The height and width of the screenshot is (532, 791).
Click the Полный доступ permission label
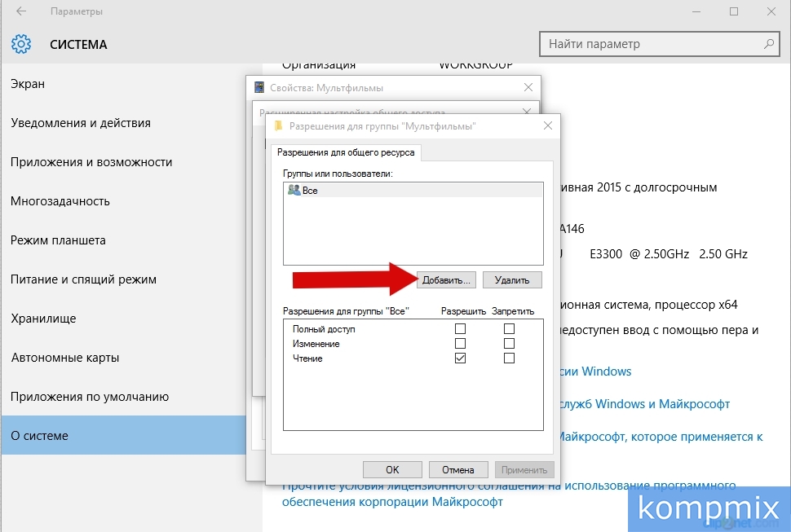(324, 329)
